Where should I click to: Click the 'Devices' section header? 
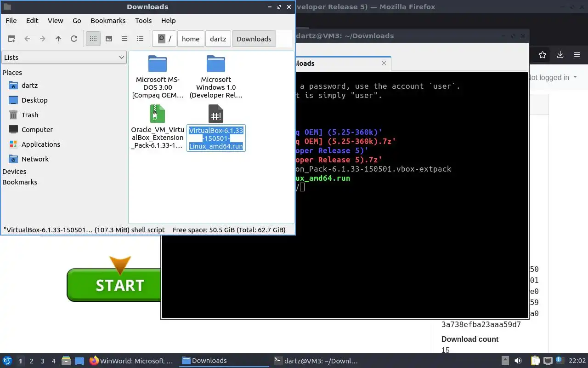coord(14,172)
